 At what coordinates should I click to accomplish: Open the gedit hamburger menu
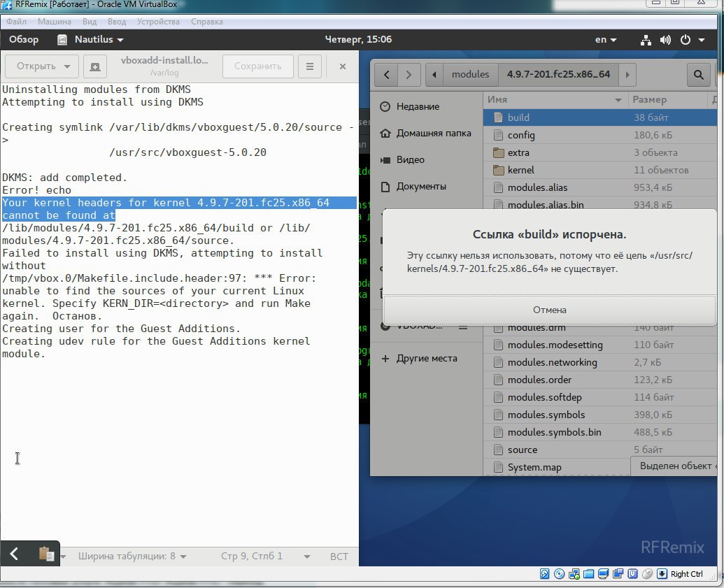tap(309, 66)
